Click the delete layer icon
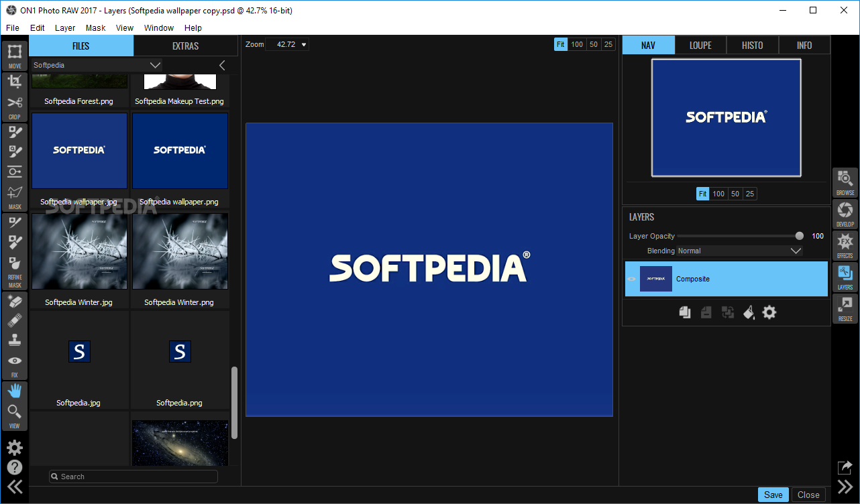The width and height of the screenshot is (860, 504). click(x=706, y=312)
